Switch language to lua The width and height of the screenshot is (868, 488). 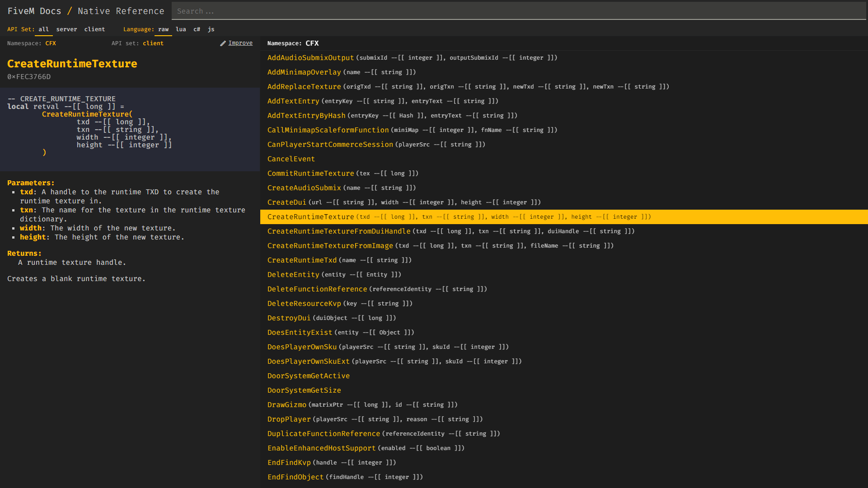[181, 29]
